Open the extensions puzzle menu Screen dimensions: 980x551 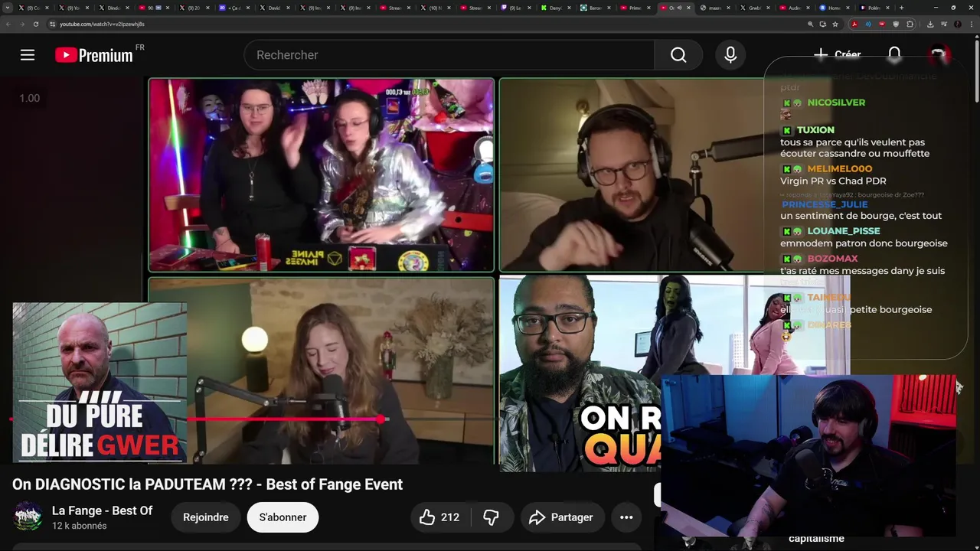point(910,24)
